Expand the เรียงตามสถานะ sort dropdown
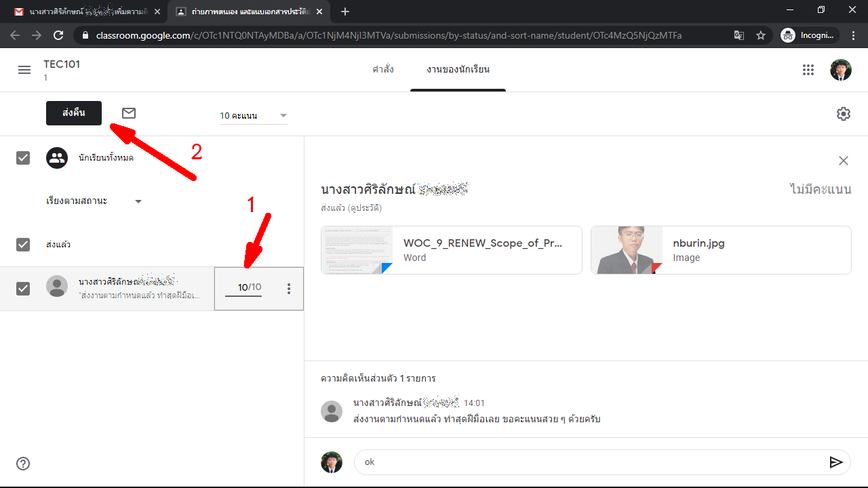The width and height of the screenshot is (868, 488). point(94,201)
